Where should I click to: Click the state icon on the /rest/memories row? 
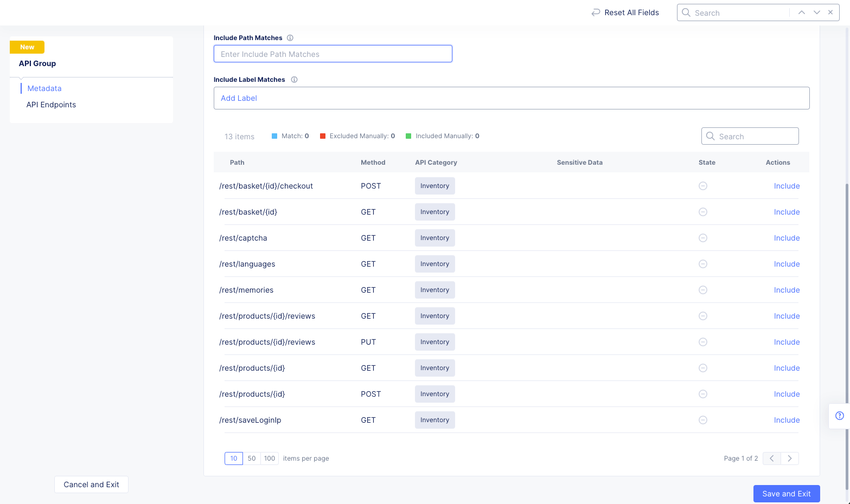pyautogui.click(x=703, y=289)
